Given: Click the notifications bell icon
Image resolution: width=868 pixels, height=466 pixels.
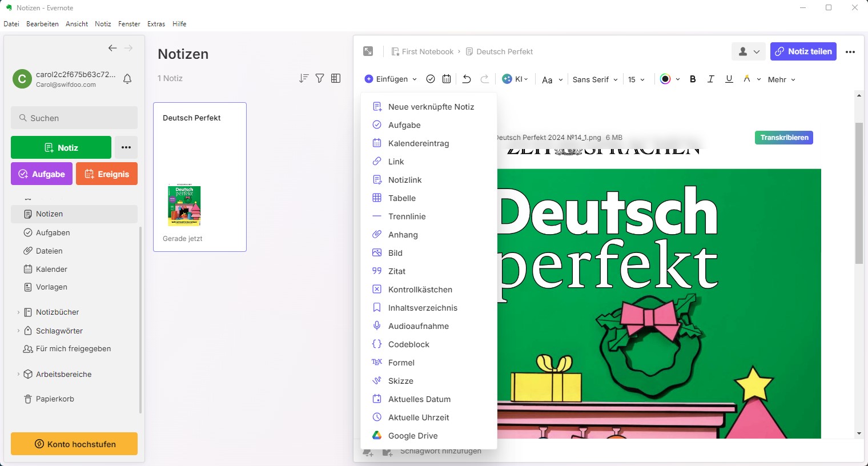Looking at the screenshot, I should click(127, 79).
